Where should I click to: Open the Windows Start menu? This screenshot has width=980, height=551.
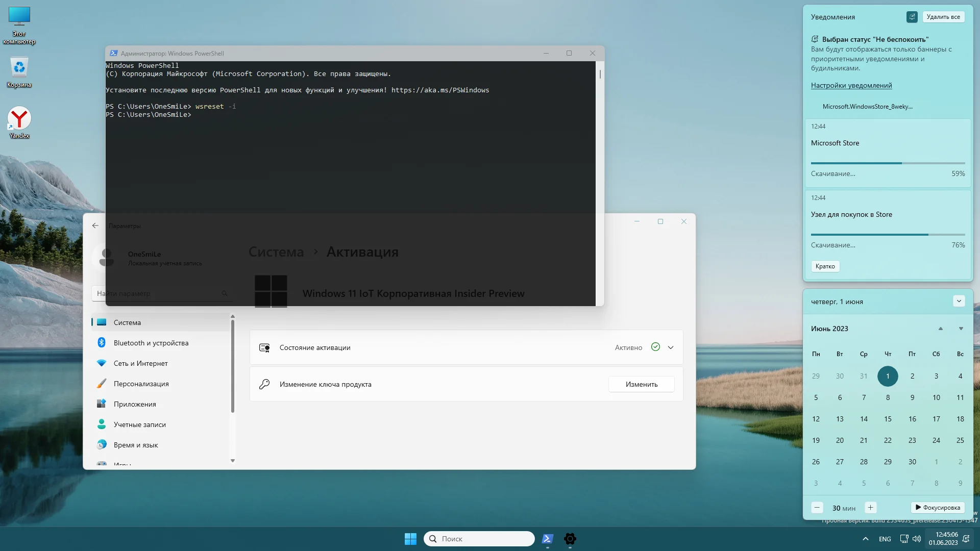(x=410, y=539)
